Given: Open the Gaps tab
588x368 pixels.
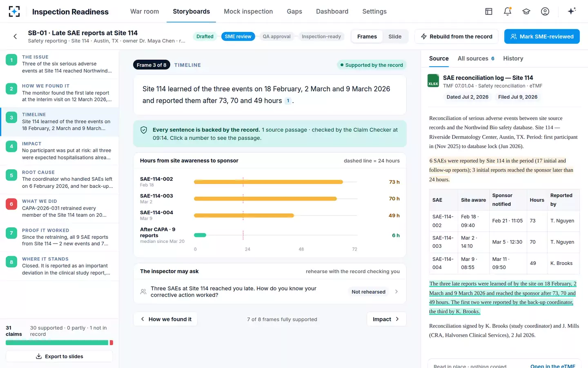Looking at the screenshot, I should pos(294,11).
